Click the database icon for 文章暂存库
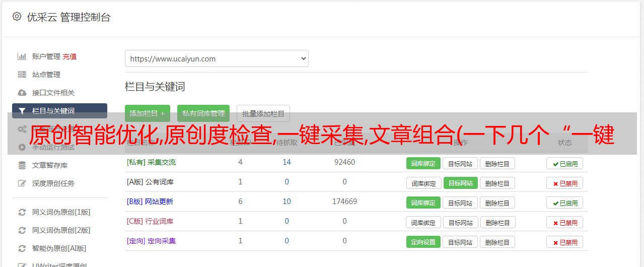This screenshot has width=644, height=267. pyautogui.click(x=22, y=165)
